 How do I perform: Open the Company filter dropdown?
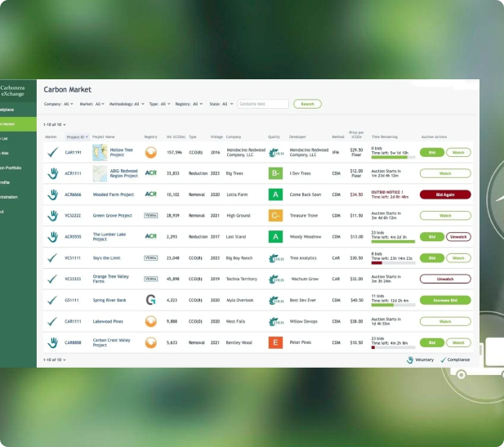tap(59, 105)
